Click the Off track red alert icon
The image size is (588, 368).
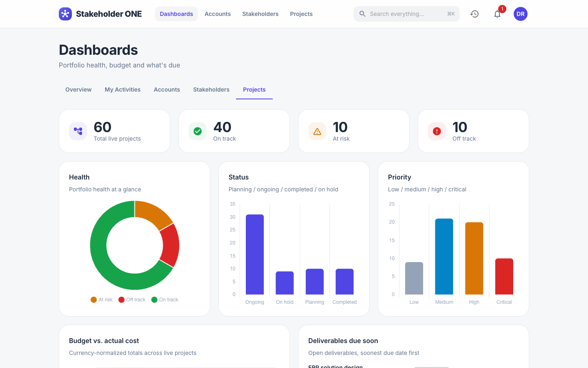[437, 131]
